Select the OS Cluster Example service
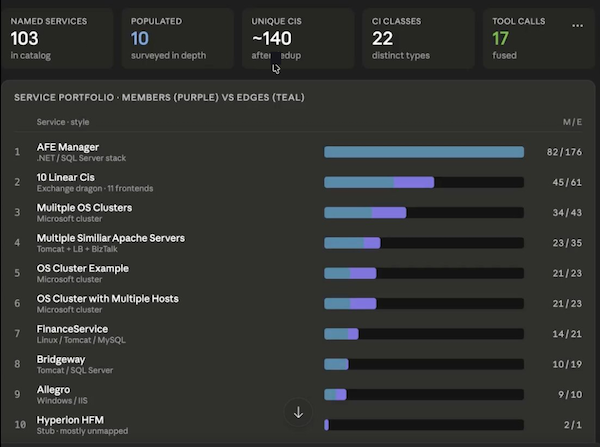The width and height of the screenshot is (600, 447). [x=298, y=273]
